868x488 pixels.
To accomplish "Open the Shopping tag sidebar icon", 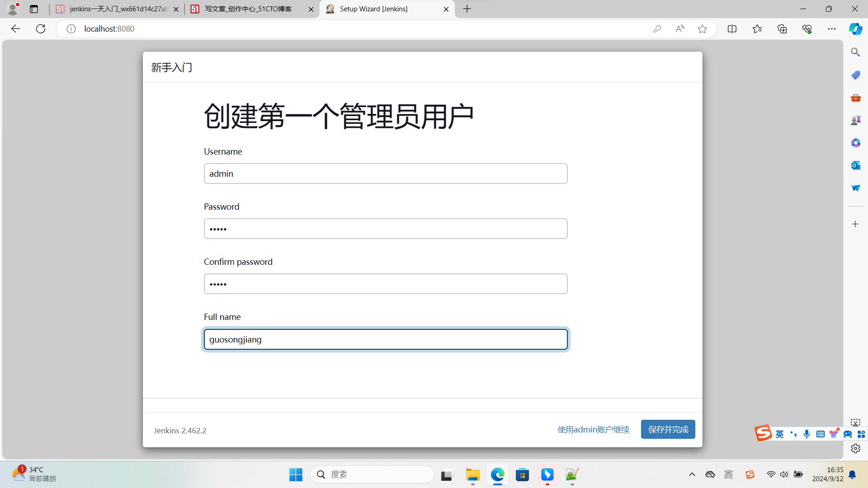I will pos(855,75).
